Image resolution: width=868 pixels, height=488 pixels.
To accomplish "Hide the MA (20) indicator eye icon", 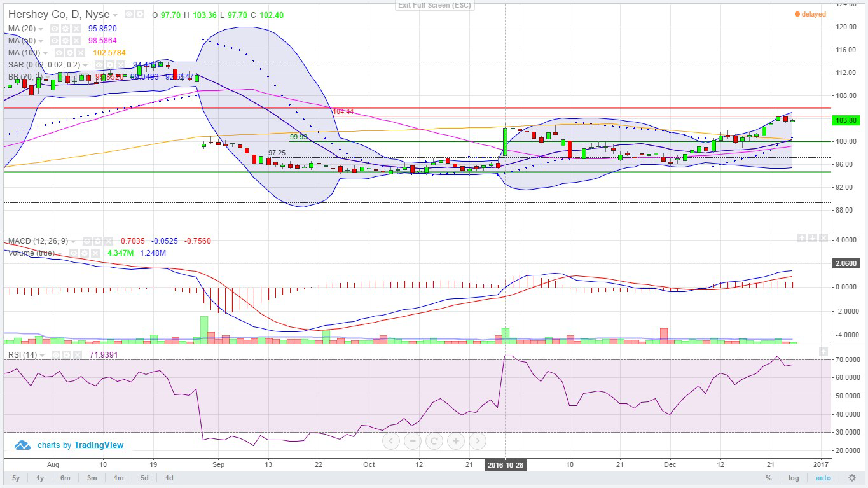I will 55,29.
